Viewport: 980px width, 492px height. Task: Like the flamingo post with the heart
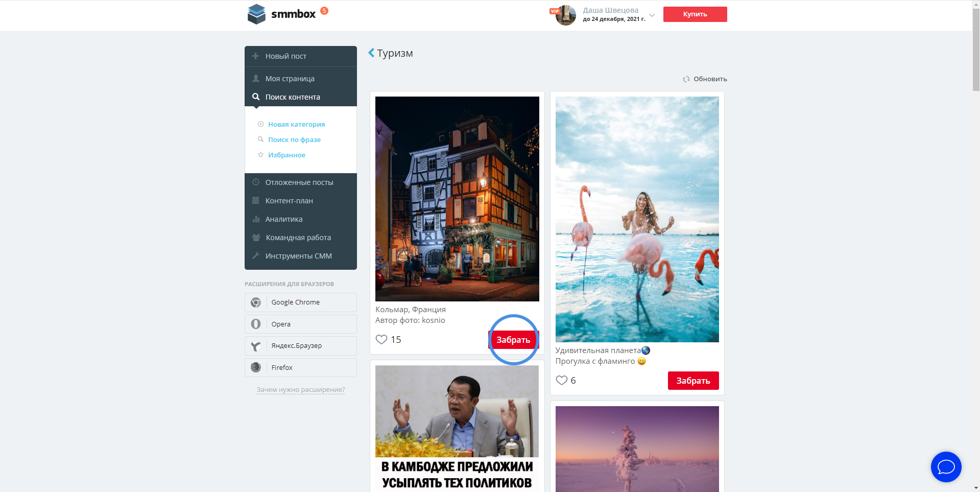[562, 380]
